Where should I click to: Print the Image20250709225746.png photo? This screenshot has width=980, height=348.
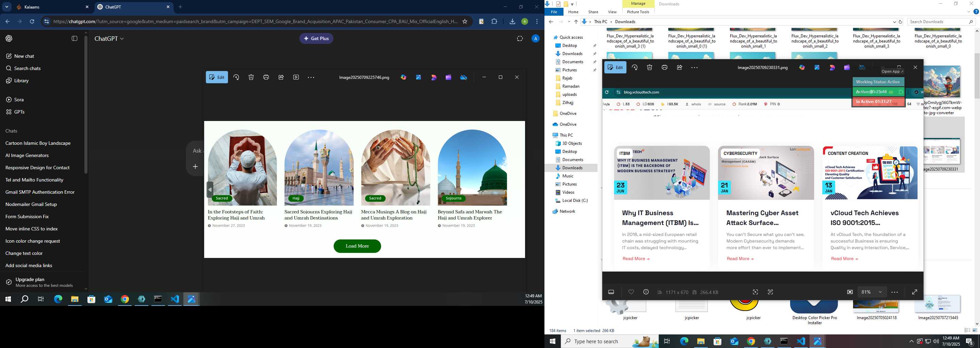[x=266, y=77]
